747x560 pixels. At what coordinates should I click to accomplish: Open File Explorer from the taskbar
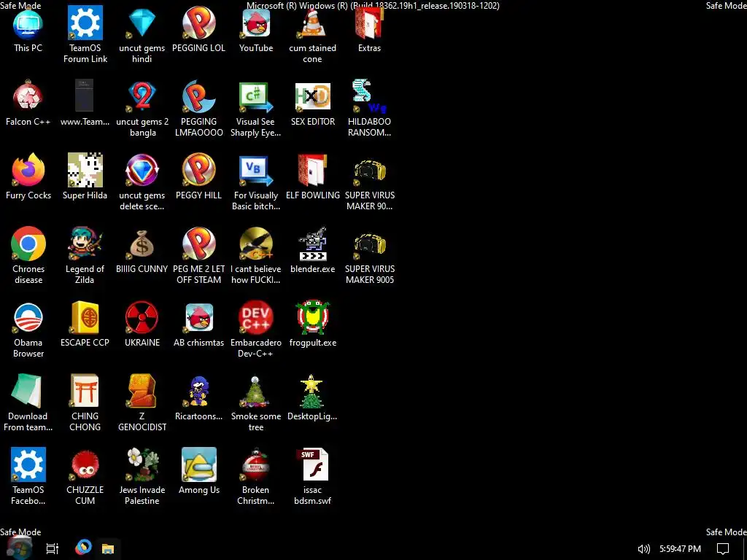[x=108, y=548]
